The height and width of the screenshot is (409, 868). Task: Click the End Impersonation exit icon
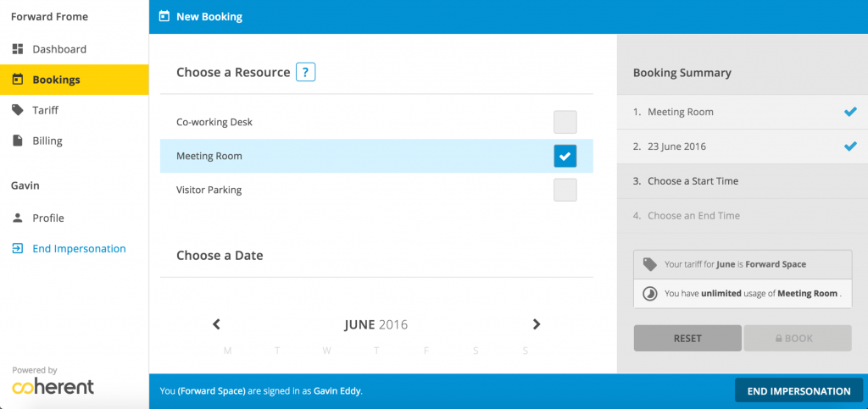click(x=18, y=248)
